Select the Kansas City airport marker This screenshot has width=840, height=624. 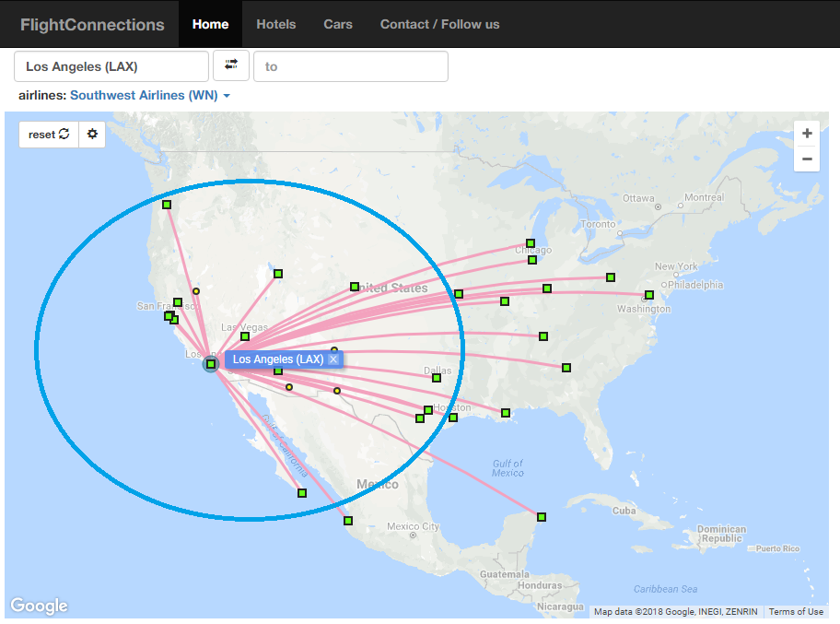459,294
